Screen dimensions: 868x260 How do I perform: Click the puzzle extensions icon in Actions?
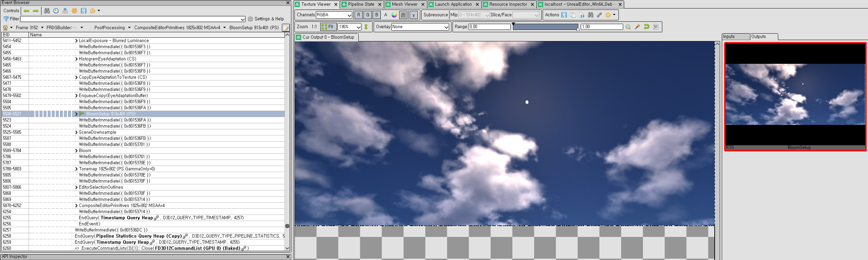(x=608, y=15)
